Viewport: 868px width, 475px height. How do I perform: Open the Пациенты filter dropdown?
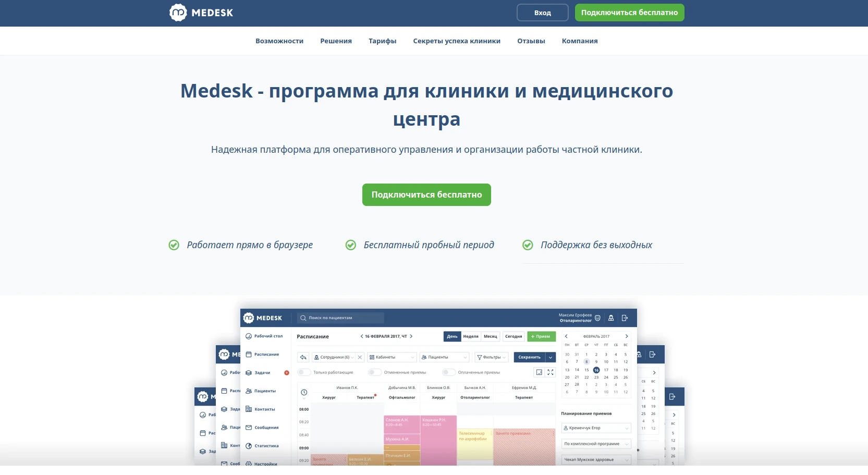coord(445,357)
